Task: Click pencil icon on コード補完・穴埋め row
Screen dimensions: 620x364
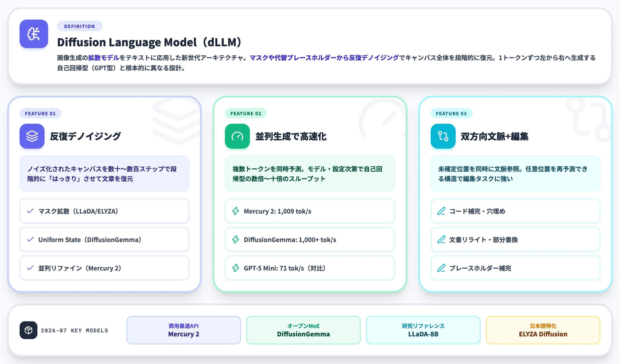Action: 441,211
